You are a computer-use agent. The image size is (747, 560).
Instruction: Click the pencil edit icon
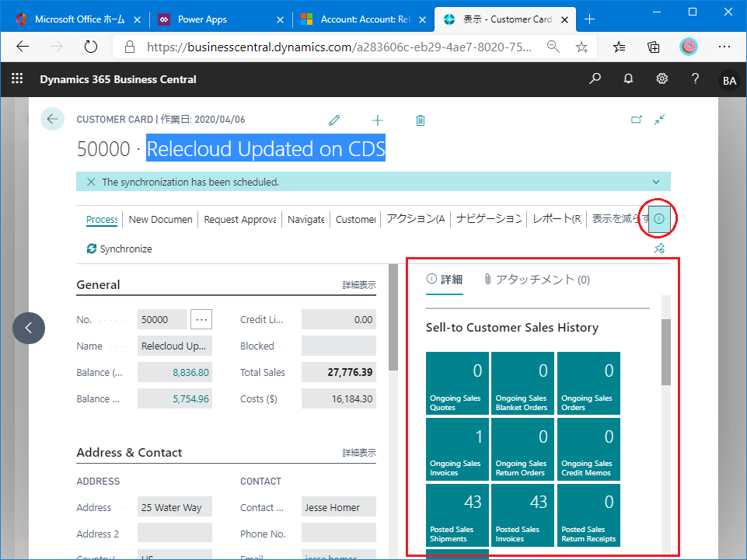(334, 120)
